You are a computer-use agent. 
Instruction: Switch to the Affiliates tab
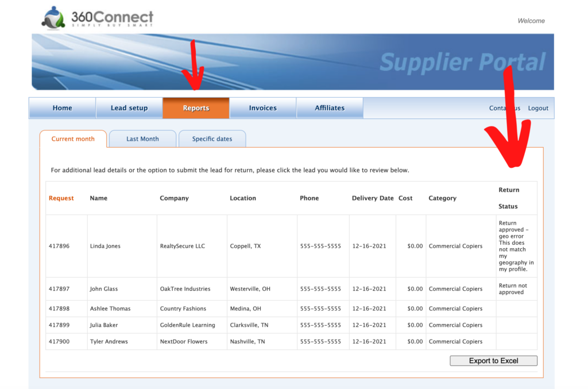[330, 108]
